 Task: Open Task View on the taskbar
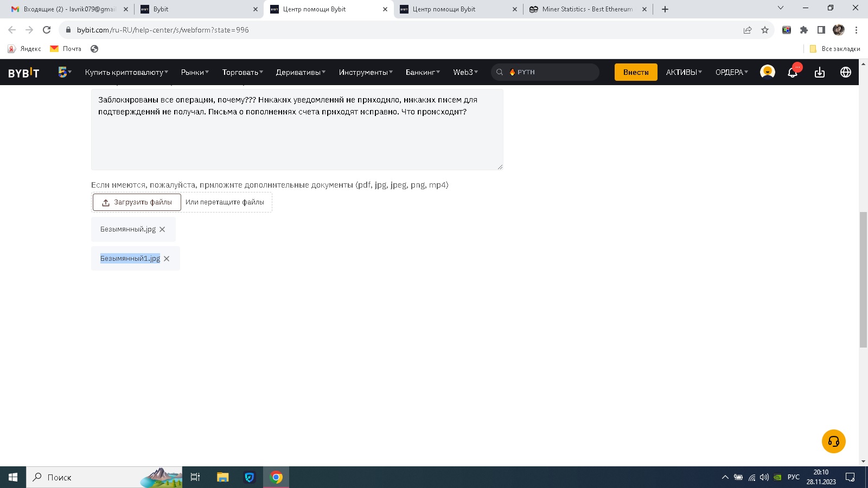[x=195, y=477]
